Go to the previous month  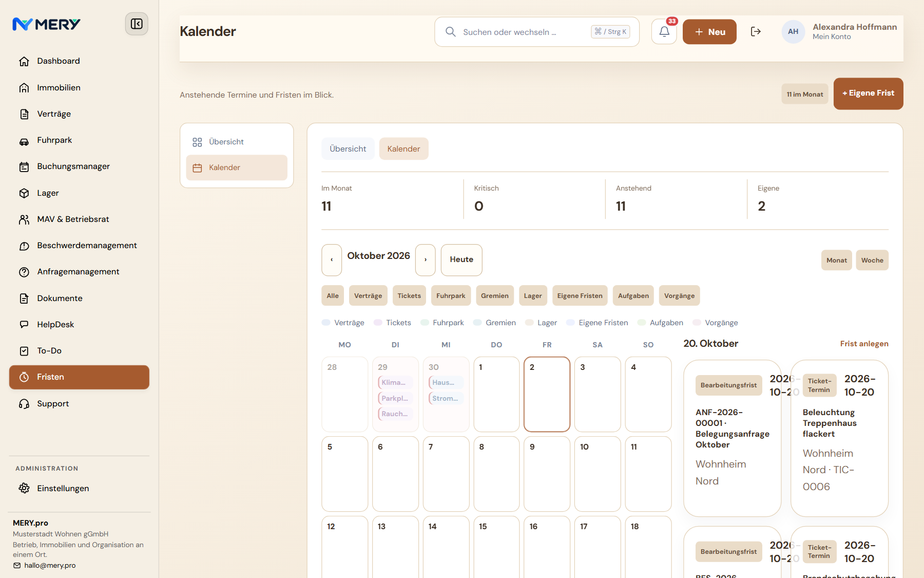(332, 260)
